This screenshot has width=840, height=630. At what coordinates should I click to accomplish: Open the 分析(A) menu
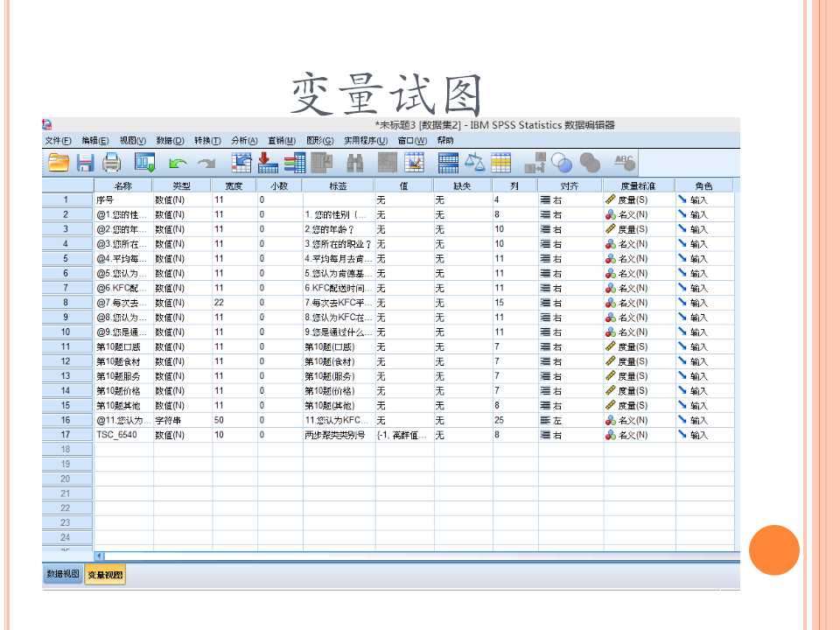point(244,140)
